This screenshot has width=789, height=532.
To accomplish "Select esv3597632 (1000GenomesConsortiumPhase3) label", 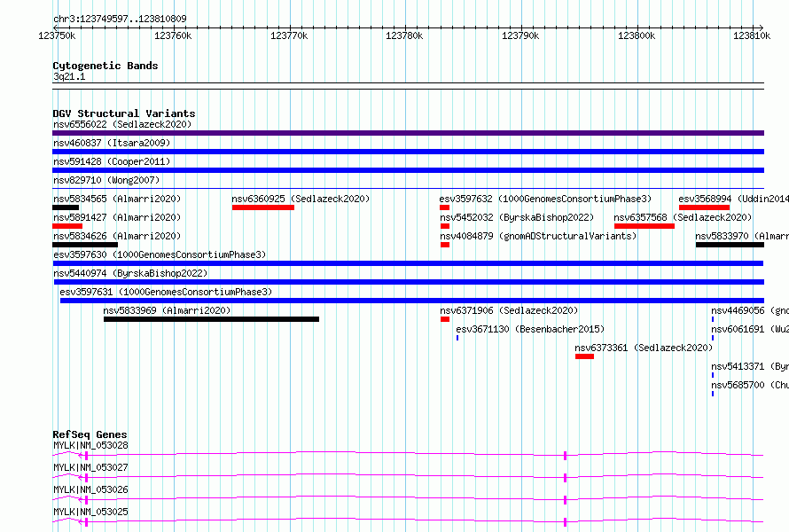I will pos(545,199).
